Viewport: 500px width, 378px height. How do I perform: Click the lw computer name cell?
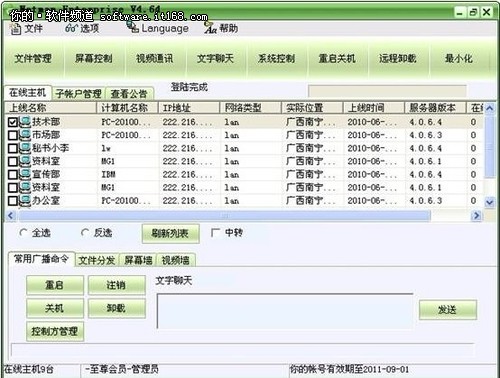(x=106, y=148)
